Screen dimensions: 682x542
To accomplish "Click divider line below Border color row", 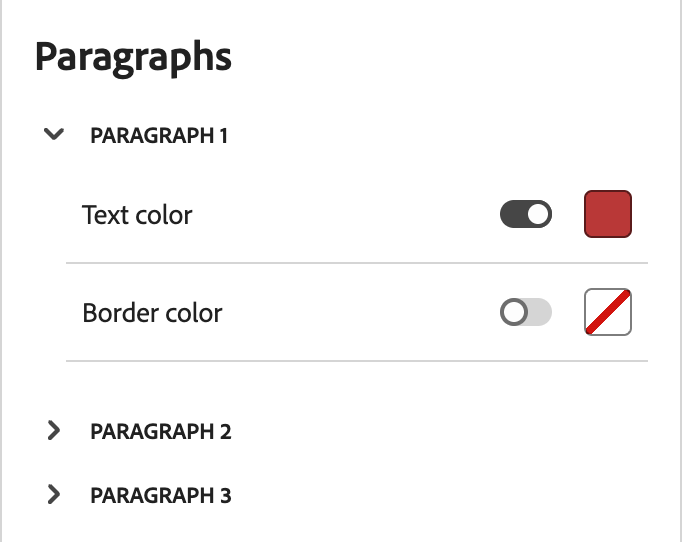I will click(x=356, y=360).
